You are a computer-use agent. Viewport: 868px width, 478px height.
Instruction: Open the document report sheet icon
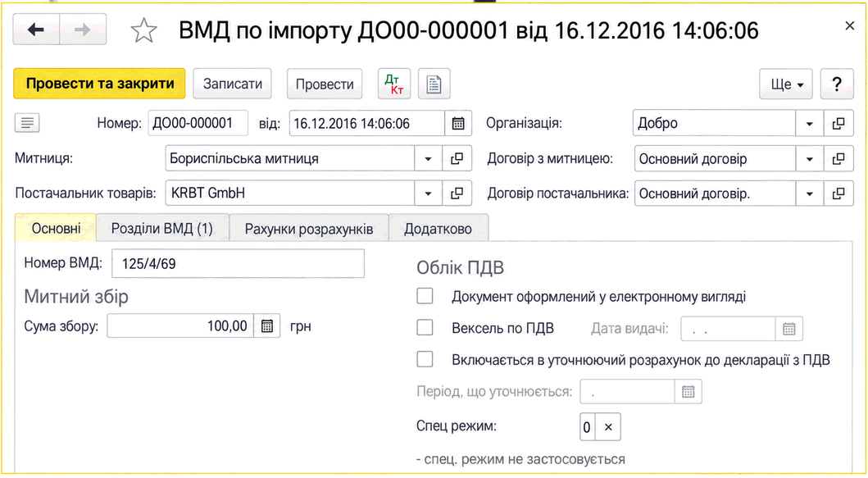(x=434, y=84)
